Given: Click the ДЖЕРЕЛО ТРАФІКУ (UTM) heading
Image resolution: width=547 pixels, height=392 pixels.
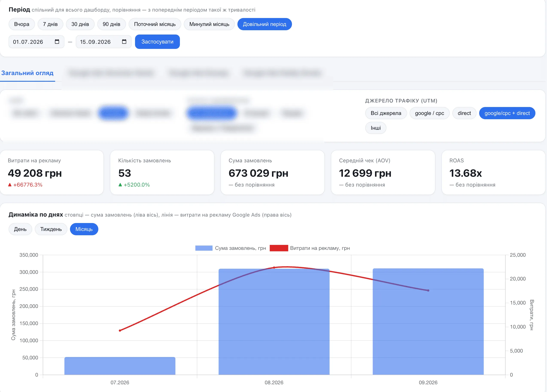Looking at the screenshot, I should (x=401, y=101).
